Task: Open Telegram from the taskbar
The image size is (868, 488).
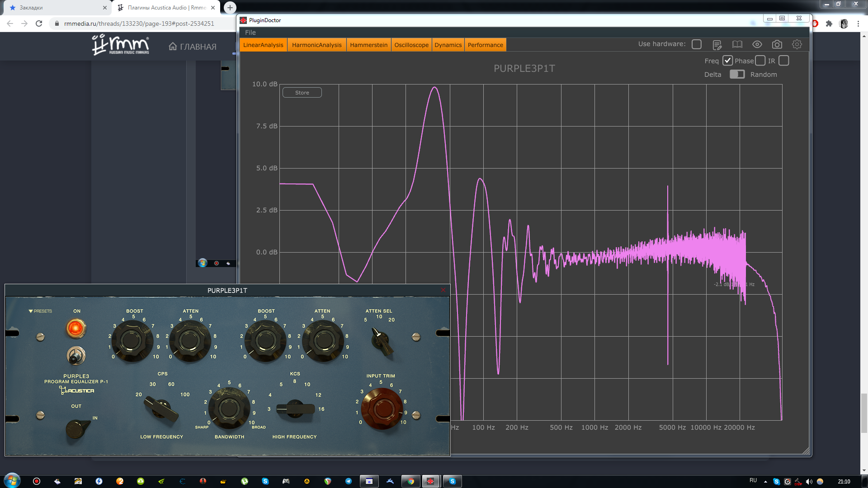Action: pyautogui.click(x=349, y=481)
